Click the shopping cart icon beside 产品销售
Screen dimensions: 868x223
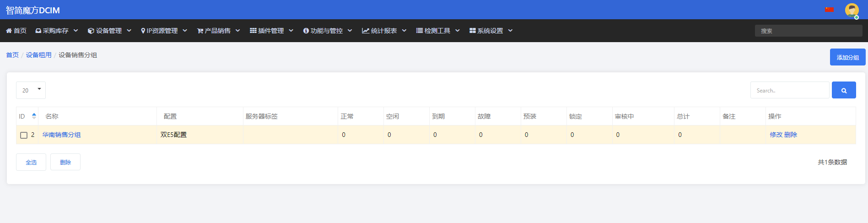click(x=200, y=31)
